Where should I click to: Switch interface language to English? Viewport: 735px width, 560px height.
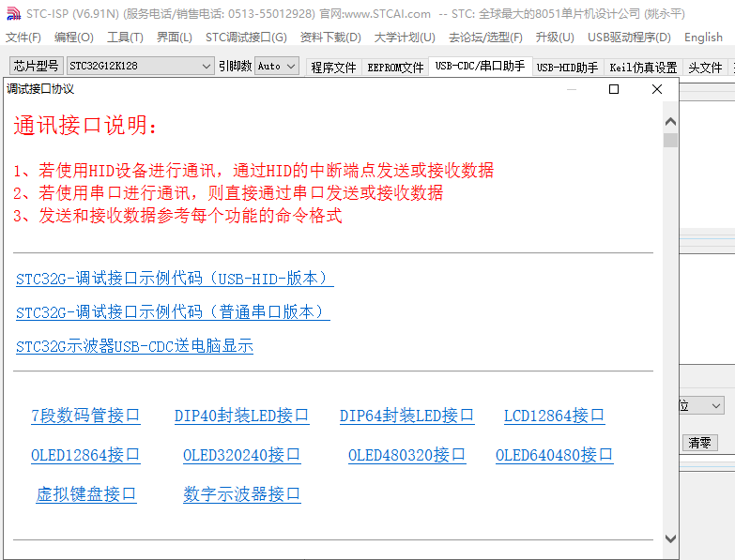tap(703, 38)
